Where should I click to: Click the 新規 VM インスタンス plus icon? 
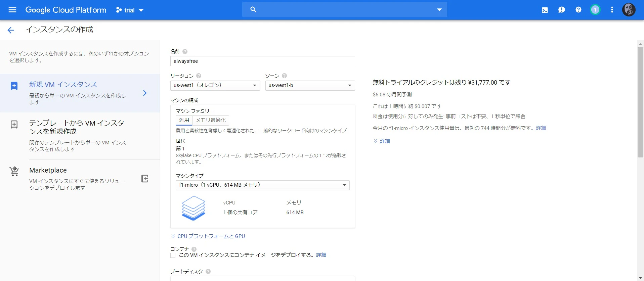coord(14,86)
